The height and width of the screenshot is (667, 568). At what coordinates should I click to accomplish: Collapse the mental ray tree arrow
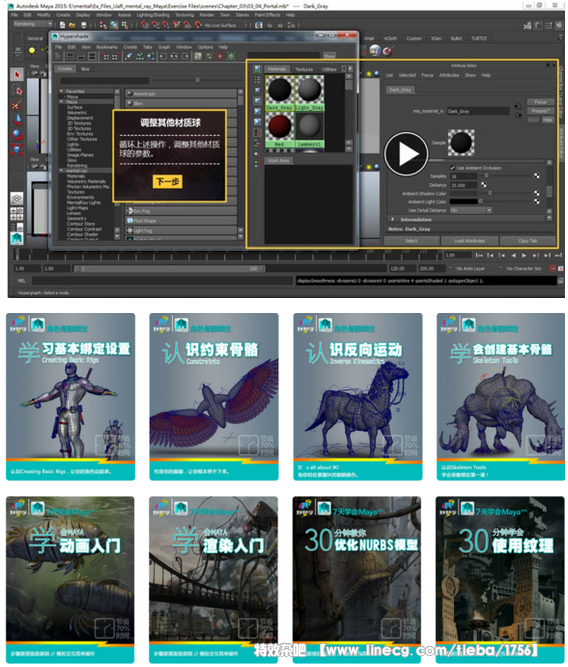[x=61, y=171]
